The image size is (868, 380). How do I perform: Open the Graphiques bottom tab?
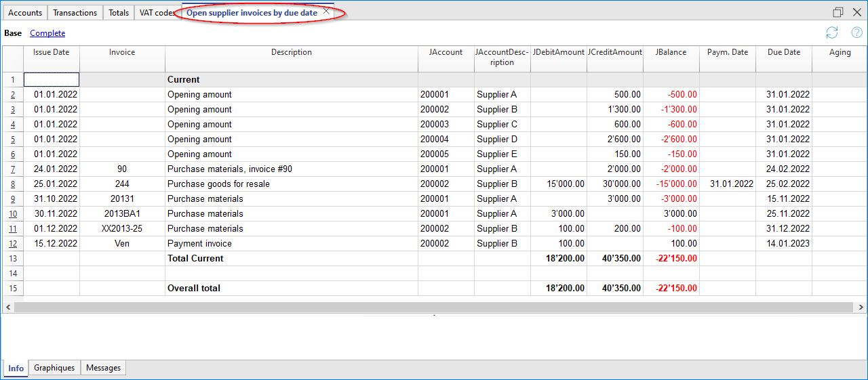[54, 368]
